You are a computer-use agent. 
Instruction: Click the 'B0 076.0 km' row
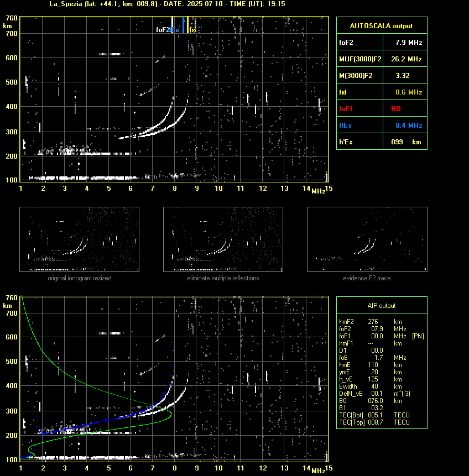tap(371, 401)
